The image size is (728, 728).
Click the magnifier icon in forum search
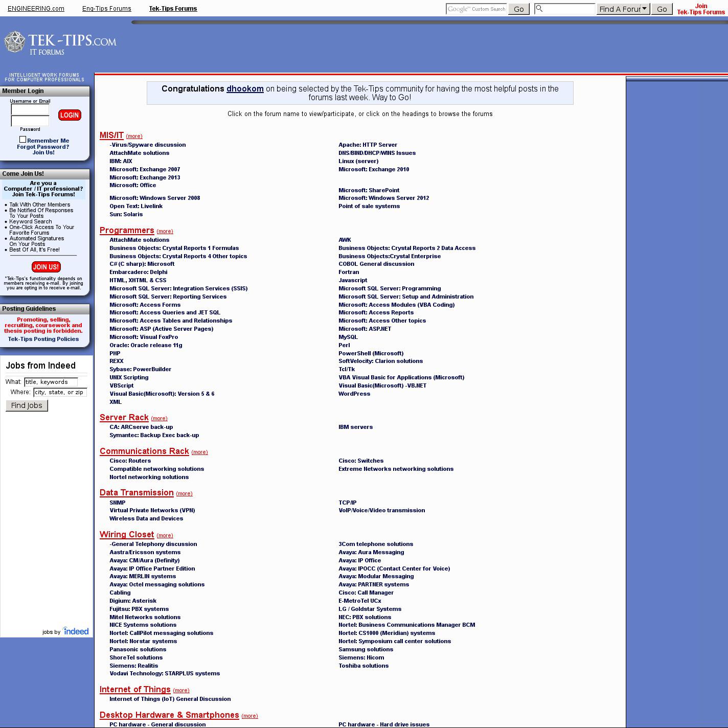[539, 9]
